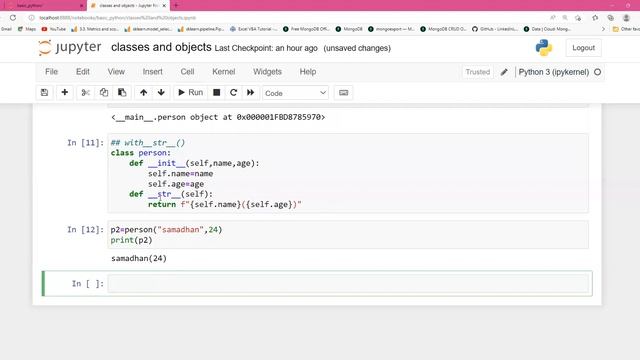The image size is (640, 360).
Task: Select the In [11] class person cell
Action: tap(348, 173)
